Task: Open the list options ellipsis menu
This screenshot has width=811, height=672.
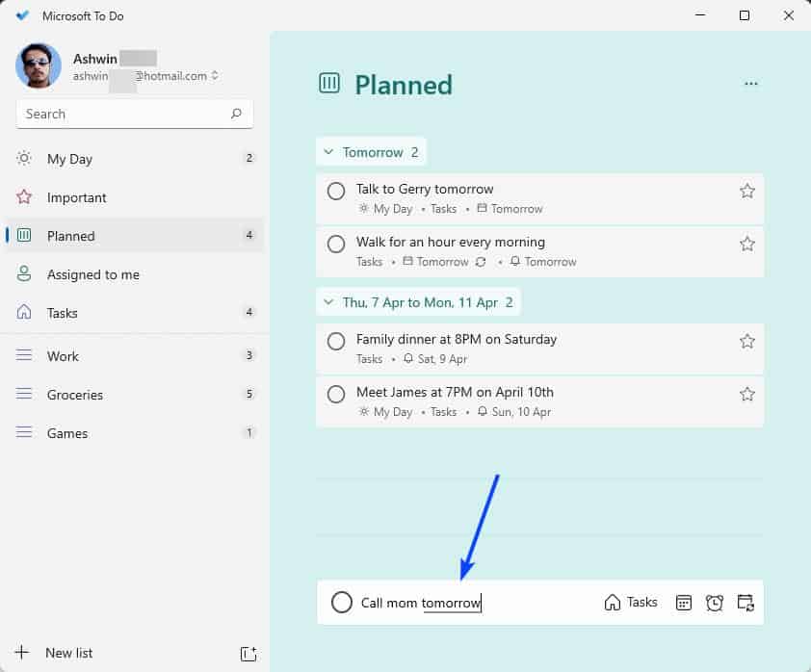Action: 751,84
